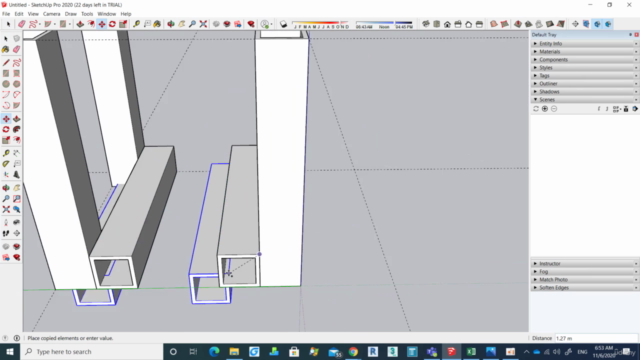
Task: Select the Freehand tool in left toolbar
Action: click(x=16, y=62)
